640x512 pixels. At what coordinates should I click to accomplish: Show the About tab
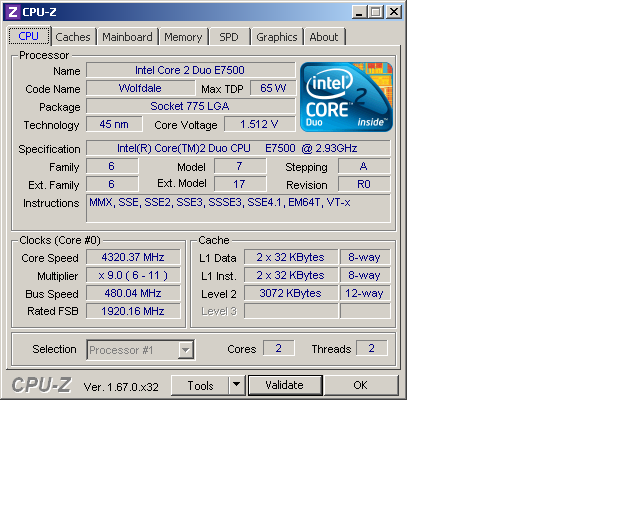tap(324, 37)
